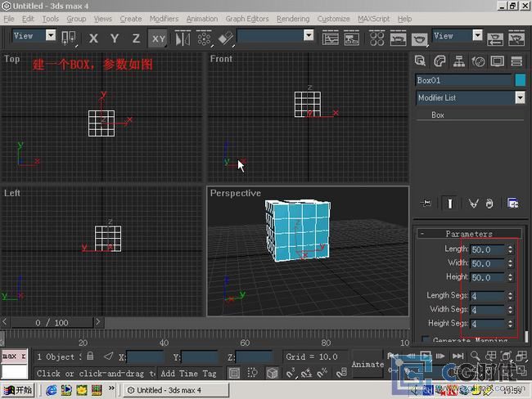The image size is (532, 399).
Task: Open the File menu
Action: coord(9,19)
